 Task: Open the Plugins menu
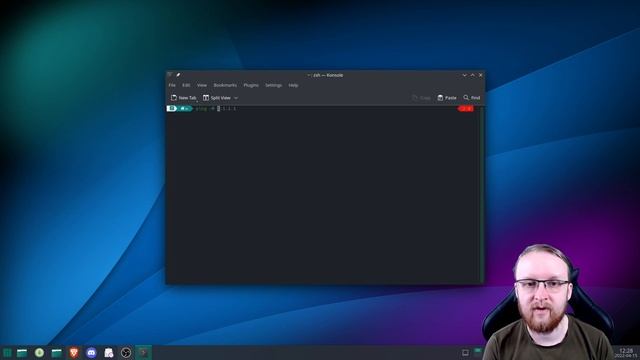click(251, 85)
